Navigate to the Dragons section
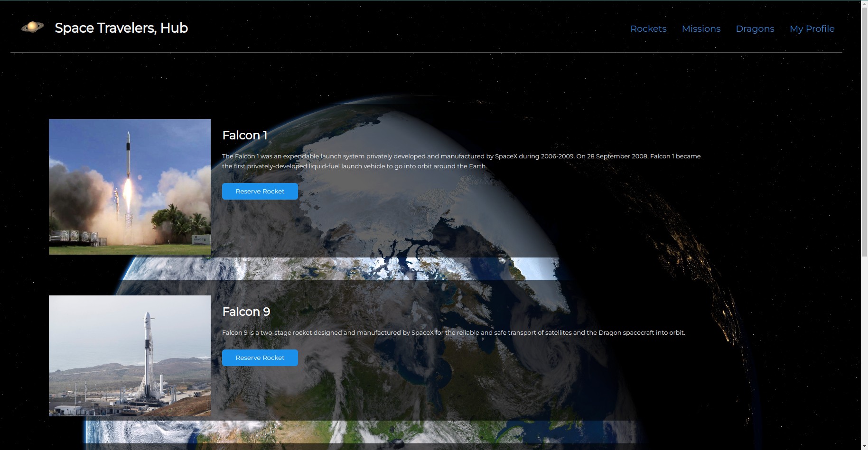The image size is (868, 450). click(755, 28)
